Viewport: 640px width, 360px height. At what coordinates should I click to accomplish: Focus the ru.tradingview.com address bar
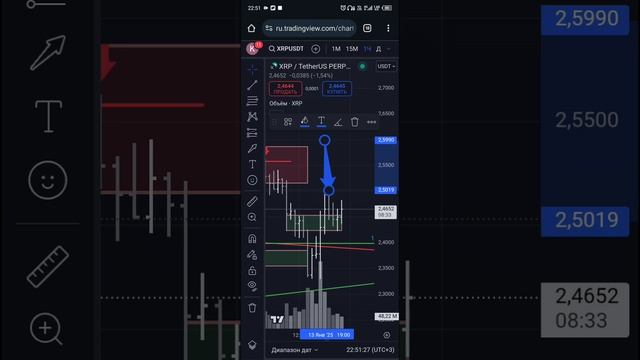(310, 28)
